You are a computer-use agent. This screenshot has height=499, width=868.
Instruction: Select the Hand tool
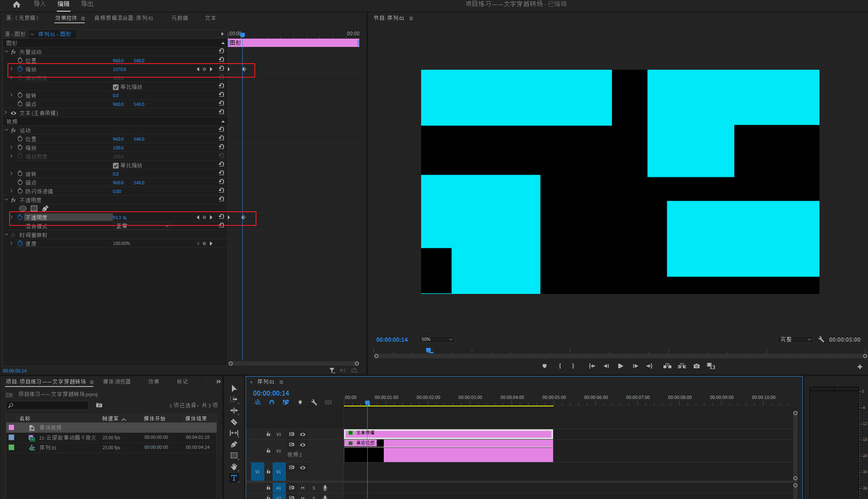pos(234,467)
